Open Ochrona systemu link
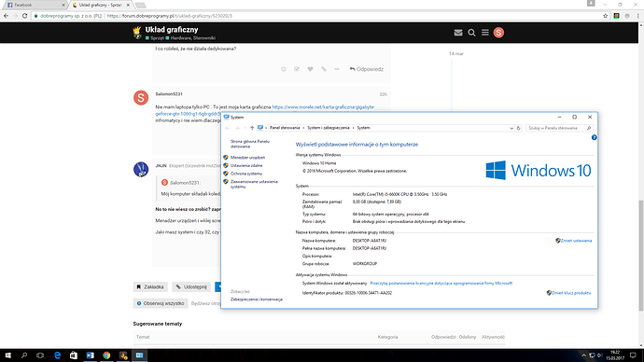Screen dimensions: 644x362 [246, 174]
